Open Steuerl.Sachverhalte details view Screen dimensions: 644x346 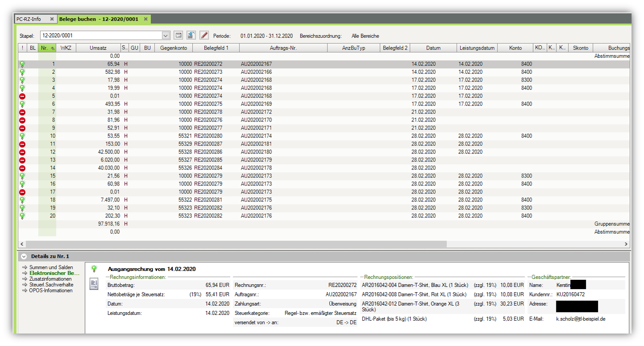tap(51, 285)
